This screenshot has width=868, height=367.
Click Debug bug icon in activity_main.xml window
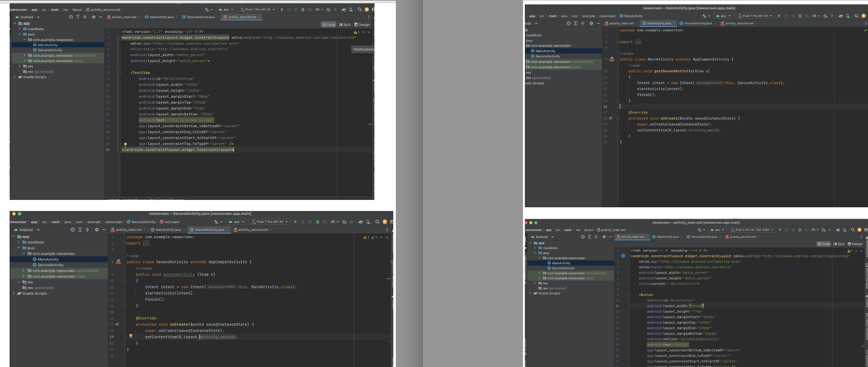point(800,230)
